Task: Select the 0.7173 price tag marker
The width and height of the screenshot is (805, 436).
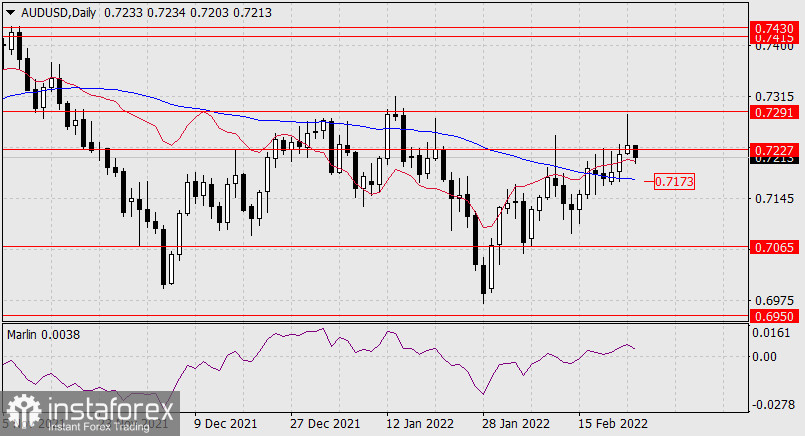Action: (x=674, y=182)
